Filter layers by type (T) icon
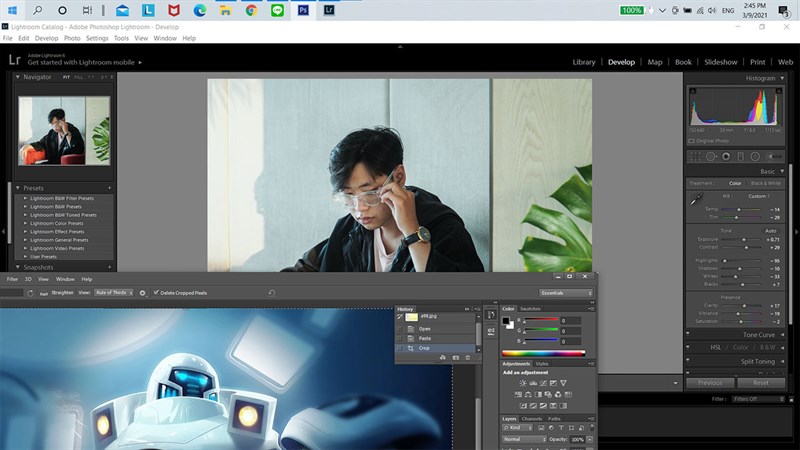Viewport: 800px width, 450px height. (561, 428)
